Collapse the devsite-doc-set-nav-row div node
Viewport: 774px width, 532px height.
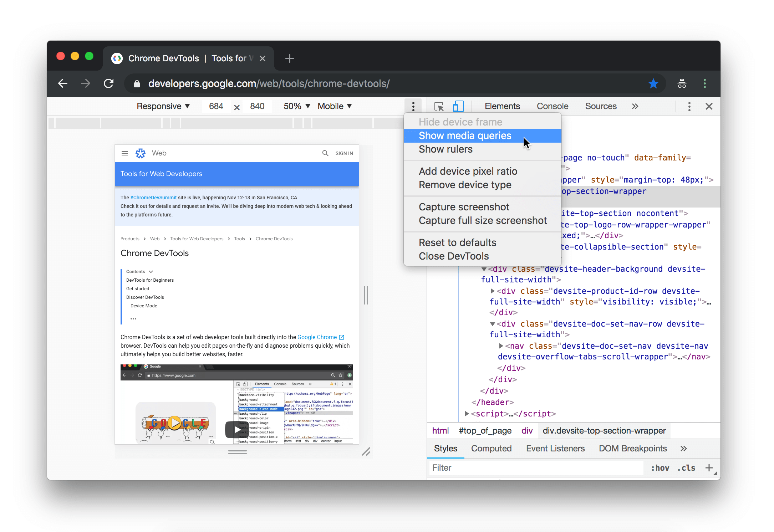493,324
